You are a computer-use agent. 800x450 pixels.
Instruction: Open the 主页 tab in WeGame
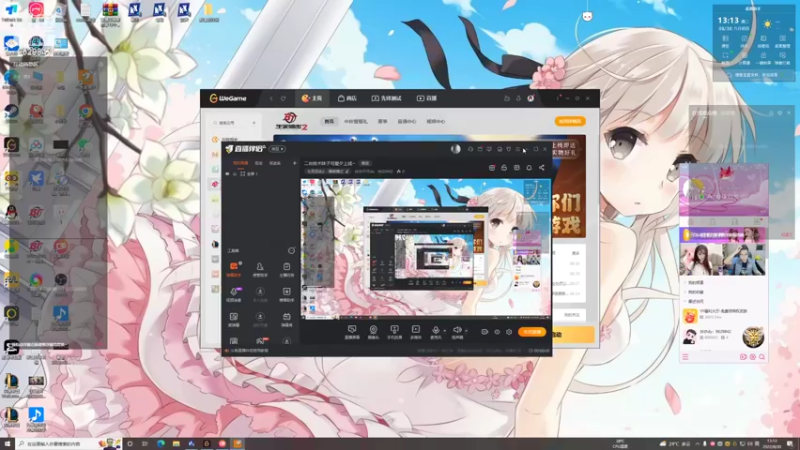pos(312,98)
